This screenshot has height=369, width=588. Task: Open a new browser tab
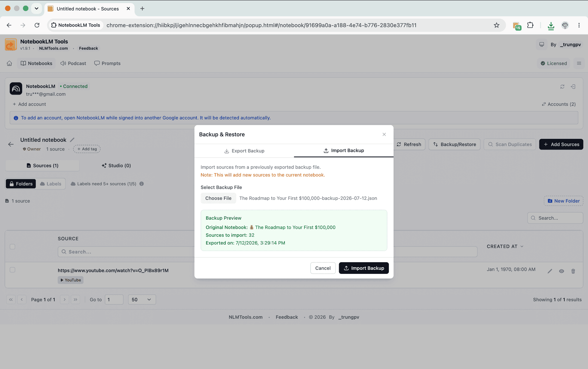click(142, 9)
